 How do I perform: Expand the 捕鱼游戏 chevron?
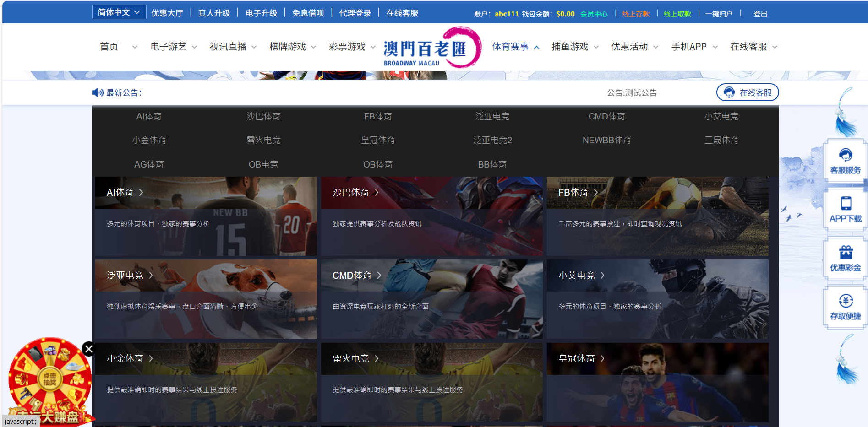pos(596,47)
